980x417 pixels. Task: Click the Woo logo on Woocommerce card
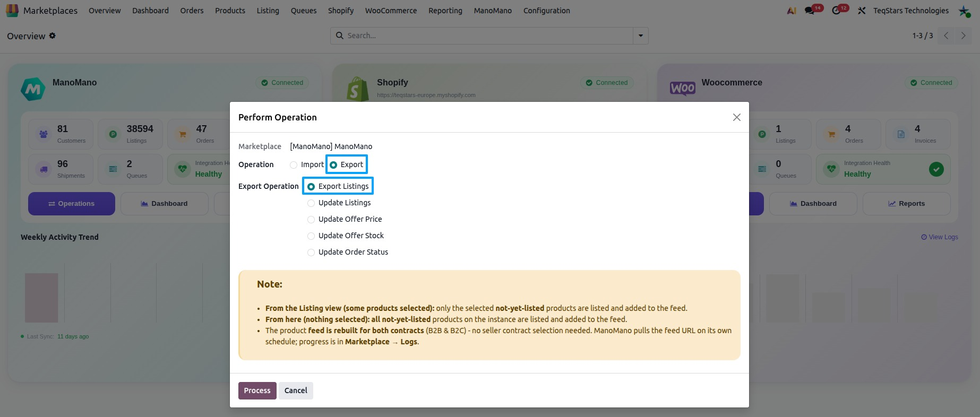[x=682, y=88]
